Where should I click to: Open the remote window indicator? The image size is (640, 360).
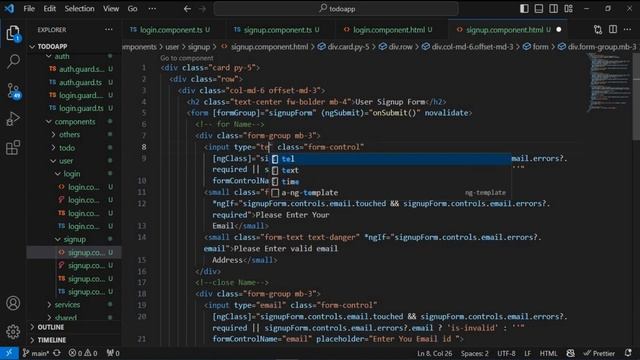tap(9, 353)
